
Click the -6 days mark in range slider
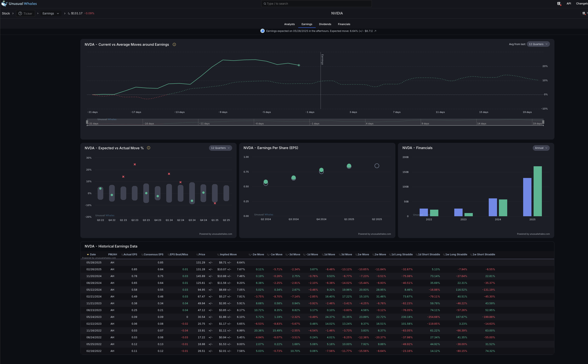pyautogui.click(x=259, y=124)
